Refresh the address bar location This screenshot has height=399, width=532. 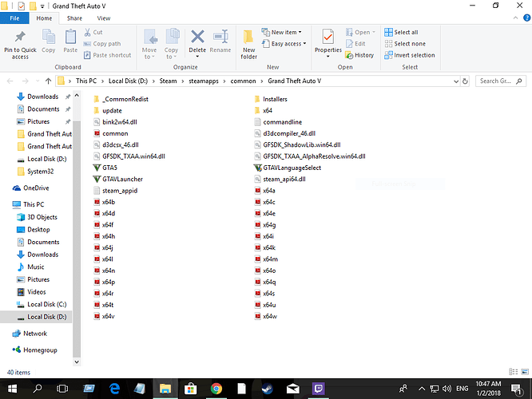465,81
